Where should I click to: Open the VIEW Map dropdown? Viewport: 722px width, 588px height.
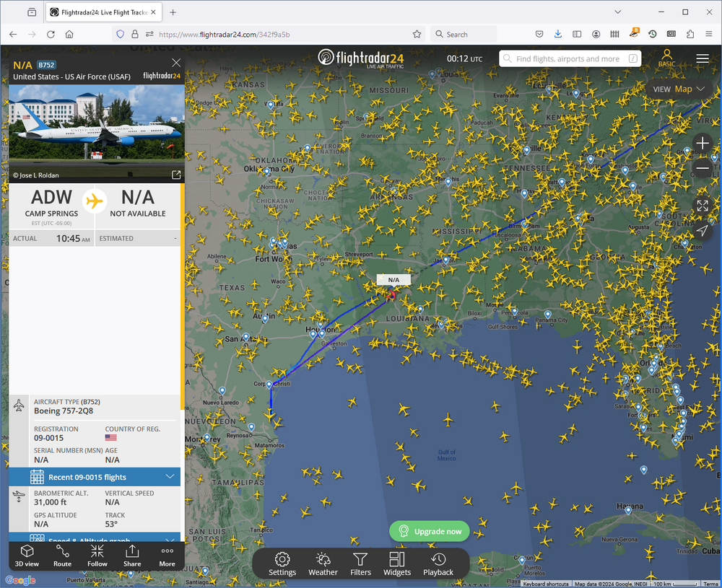point(679,89)
